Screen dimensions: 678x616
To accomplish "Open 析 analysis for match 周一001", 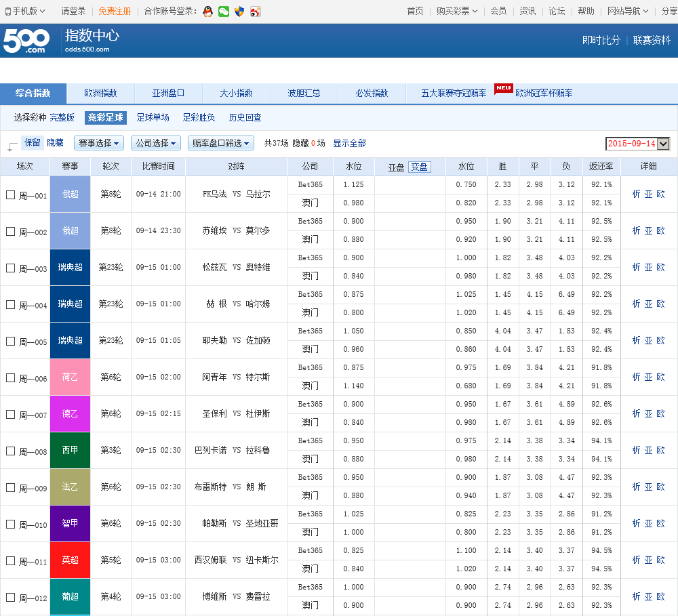I will click(636, 194).
